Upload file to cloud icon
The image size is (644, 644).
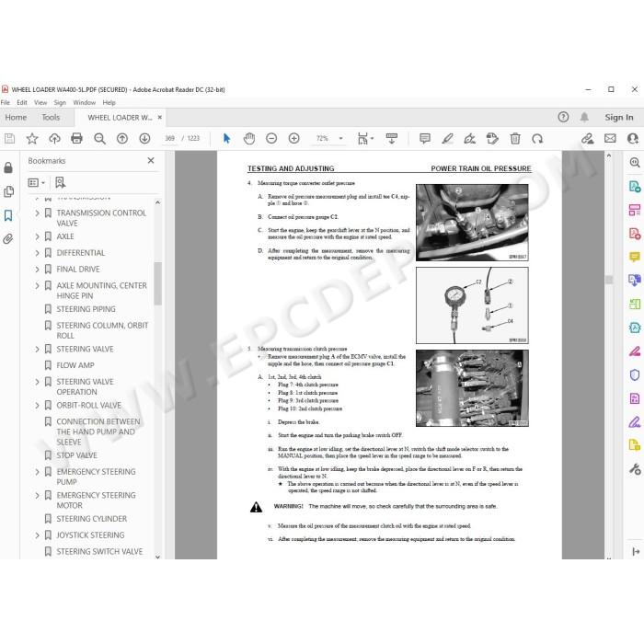[54, 139]
